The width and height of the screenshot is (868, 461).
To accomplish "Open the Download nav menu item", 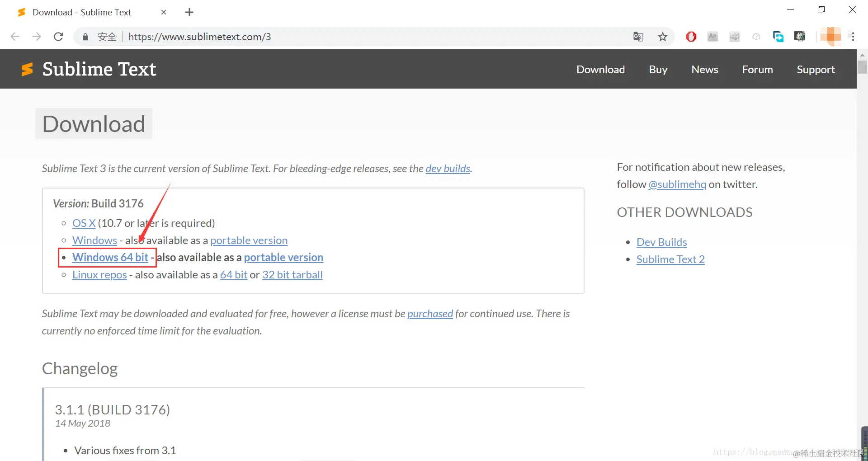I will (x=600, y=70).
